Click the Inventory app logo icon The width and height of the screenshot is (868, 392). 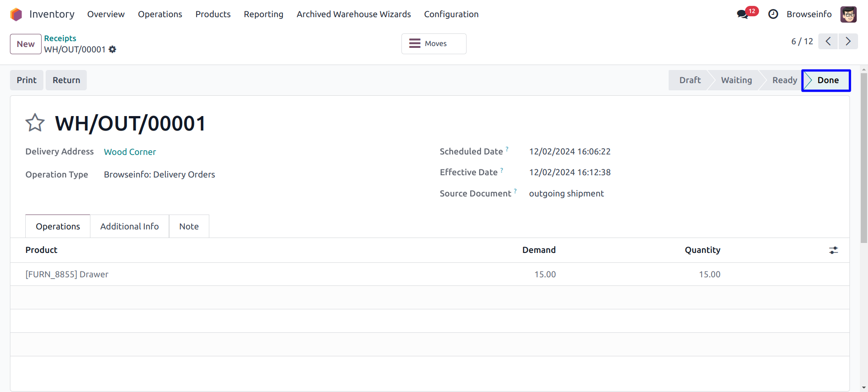click(16, 14)
